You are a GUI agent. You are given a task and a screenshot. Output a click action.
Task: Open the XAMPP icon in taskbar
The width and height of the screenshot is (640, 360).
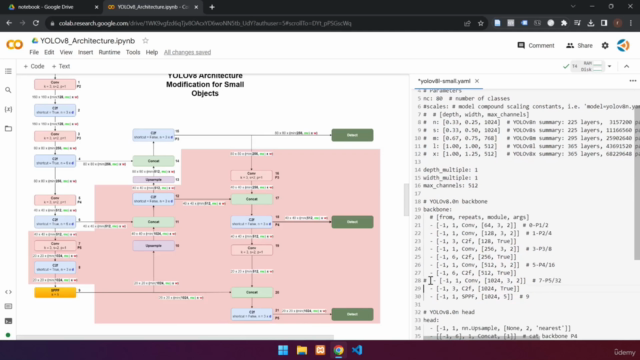pyautogui.click(x=320, y=350)
